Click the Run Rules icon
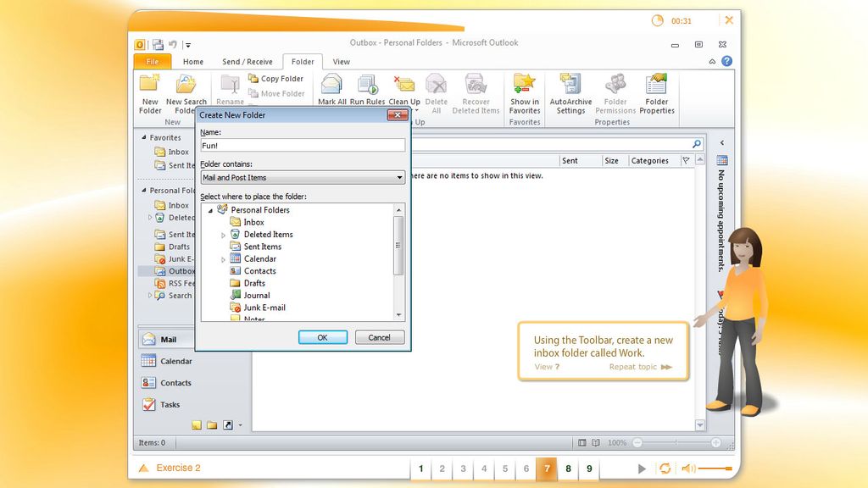The width and height of the screenshot is (868, 488). click(x=367, y=90)
